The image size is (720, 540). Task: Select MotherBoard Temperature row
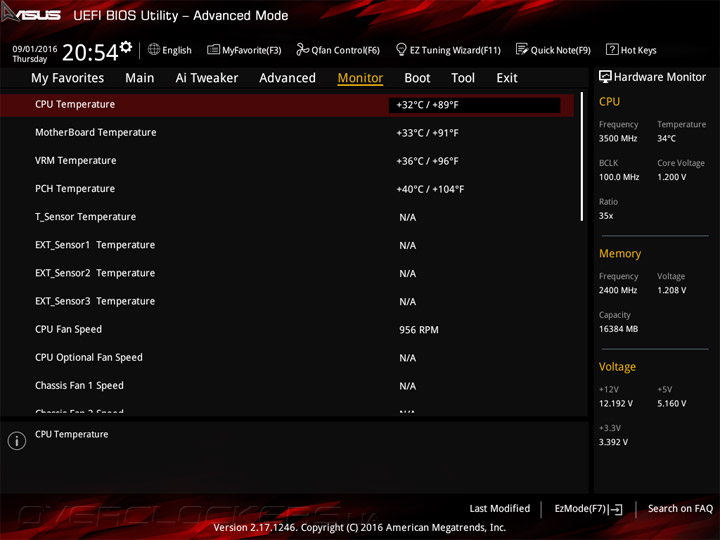click(x=287, y=133)
